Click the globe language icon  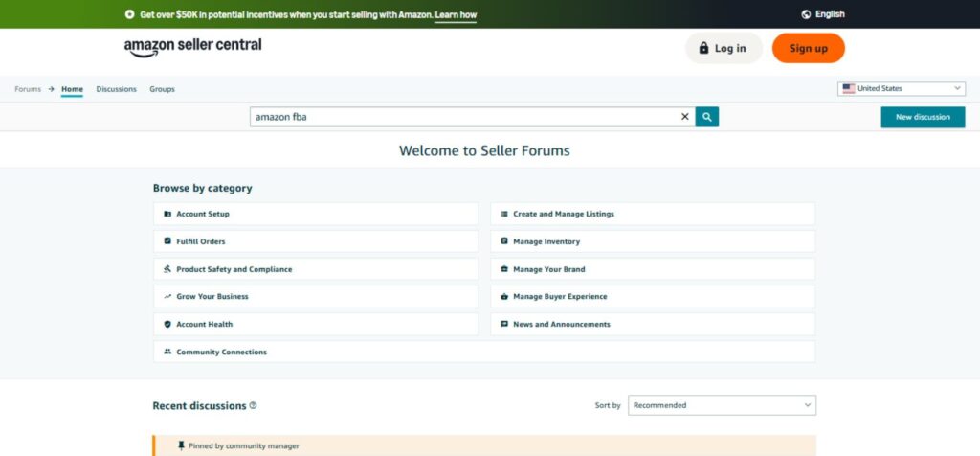click(x=806, y=14)
